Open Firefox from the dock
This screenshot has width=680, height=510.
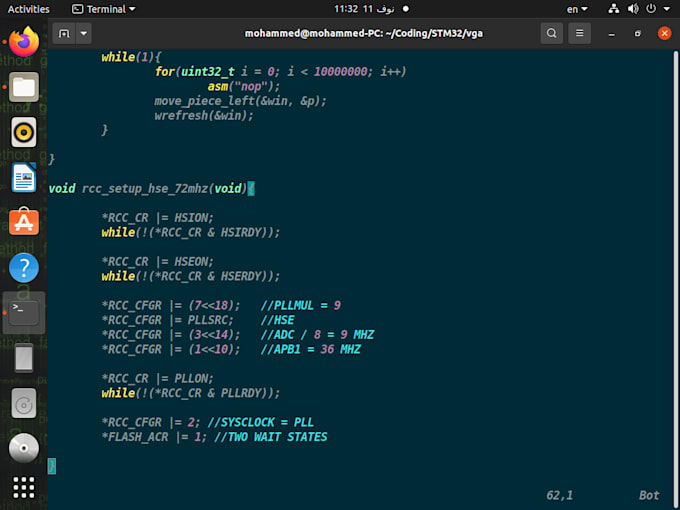24,42
